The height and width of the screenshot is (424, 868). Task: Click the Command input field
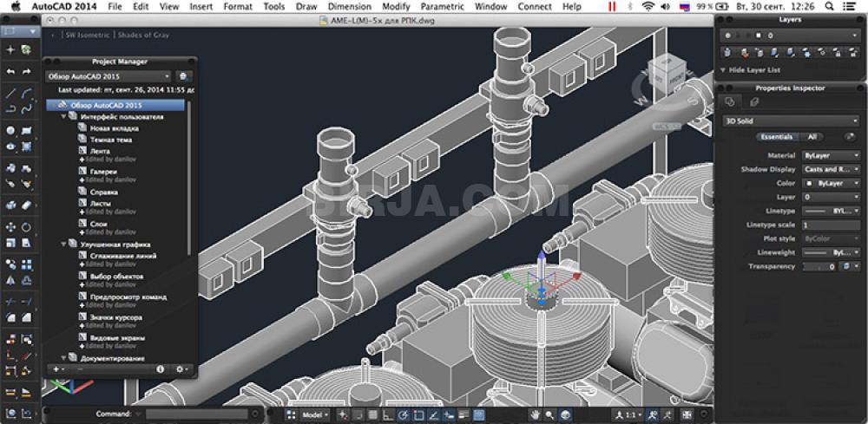point(196,414)
